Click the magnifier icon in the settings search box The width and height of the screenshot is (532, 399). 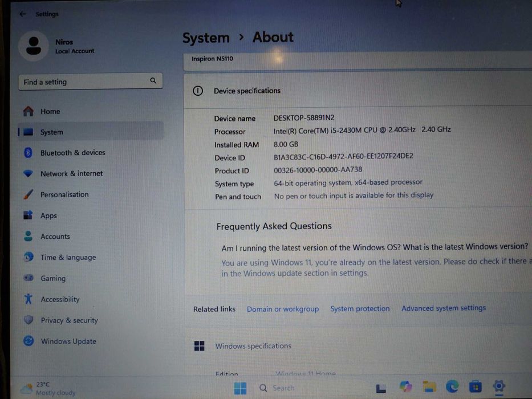[153, 80]
